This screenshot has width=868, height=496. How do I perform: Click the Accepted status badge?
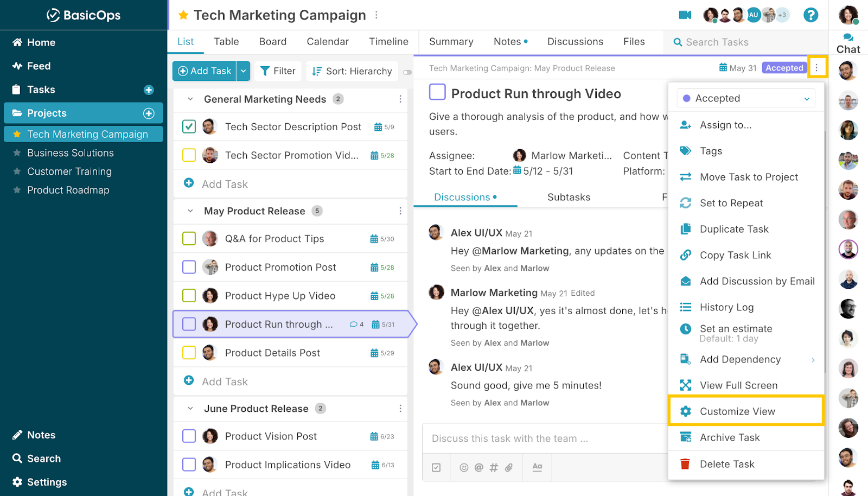click(x=784, y=68)
